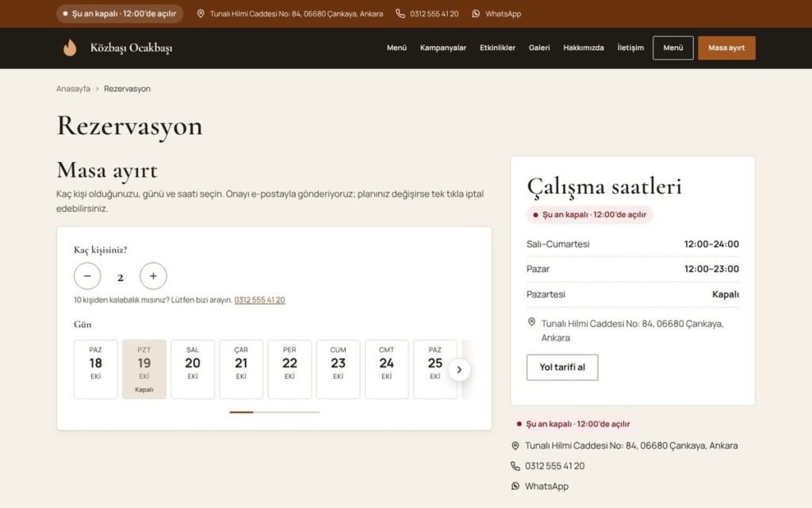Select Thursday 22 EKİ day card

click(x=289, y=369)
